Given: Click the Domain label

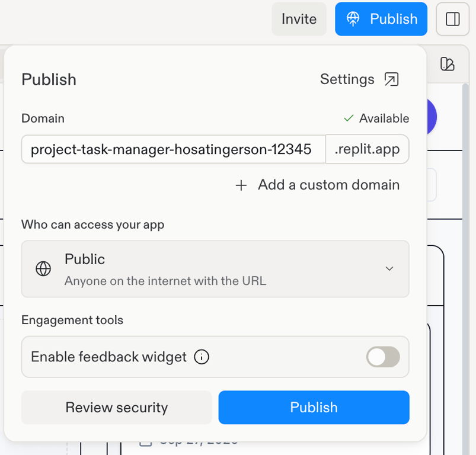Looking at the screenshot, I should pyautogui.click(x=43, y=118).
